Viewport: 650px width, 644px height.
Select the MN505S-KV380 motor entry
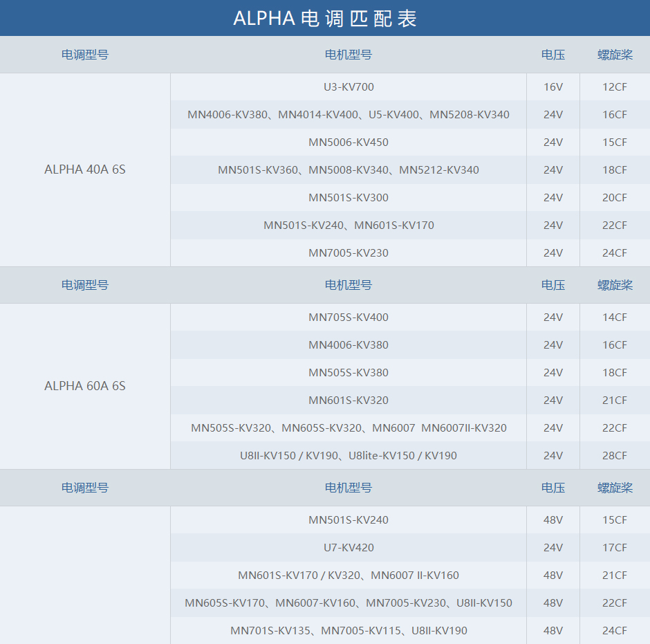click(349, 373)
